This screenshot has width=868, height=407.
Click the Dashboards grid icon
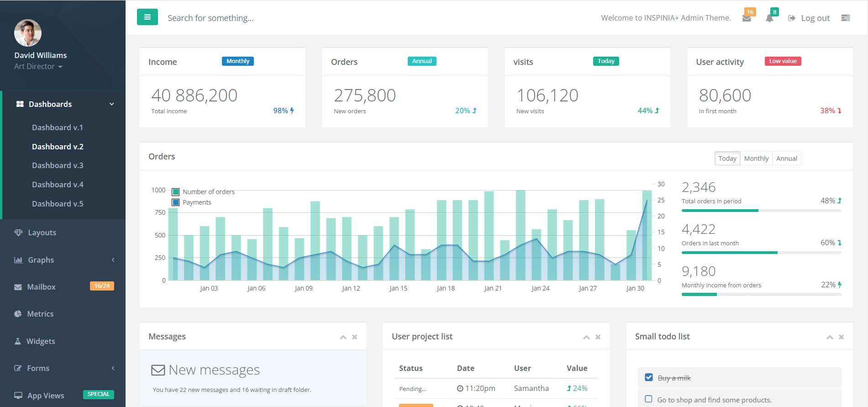click(x=20, y=104)
